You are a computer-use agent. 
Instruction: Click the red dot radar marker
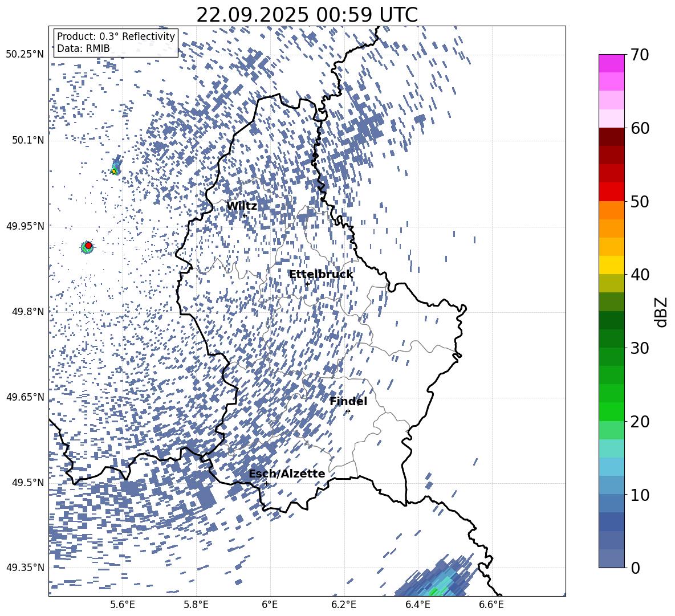click(88, 246)
